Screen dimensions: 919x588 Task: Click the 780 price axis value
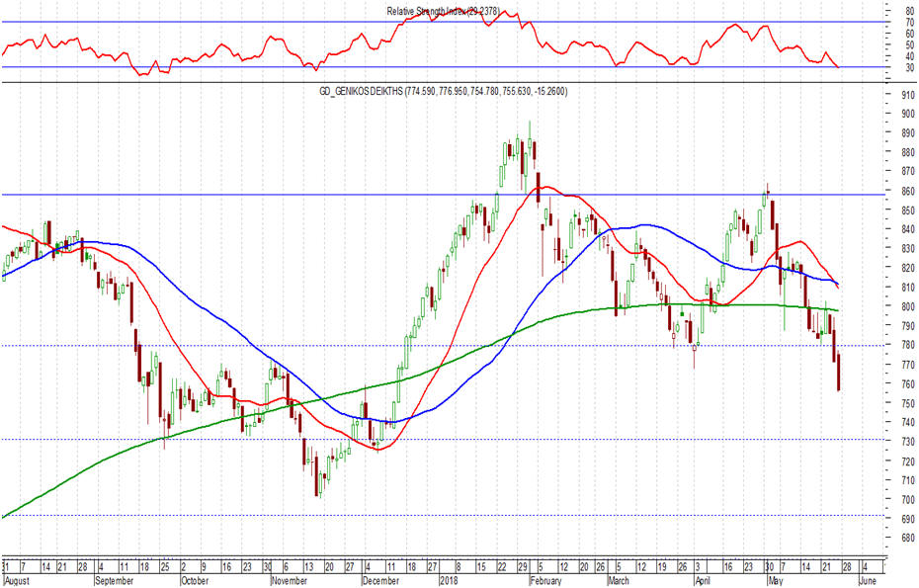click(908, 345)
